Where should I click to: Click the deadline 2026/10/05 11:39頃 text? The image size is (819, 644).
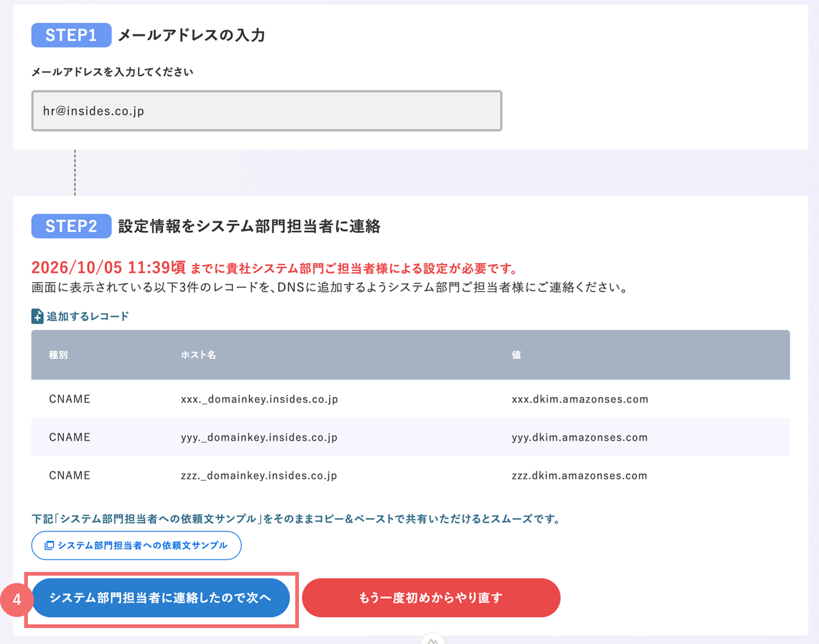point(109,267)
